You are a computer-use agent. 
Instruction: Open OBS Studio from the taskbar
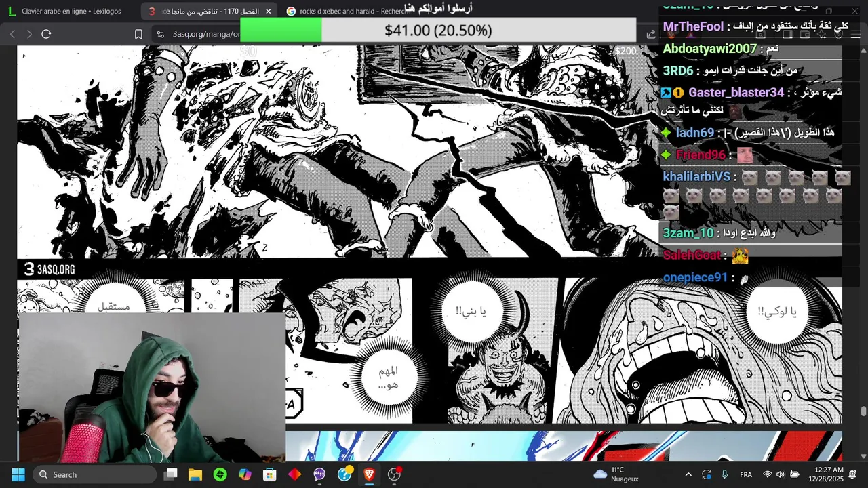(x=394, y=474)
